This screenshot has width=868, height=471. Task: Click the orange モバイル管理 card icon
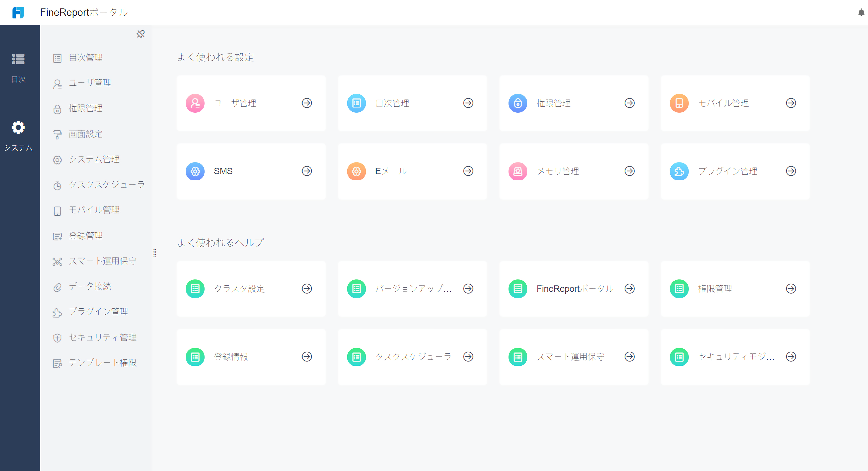click(x=679, y=103)
